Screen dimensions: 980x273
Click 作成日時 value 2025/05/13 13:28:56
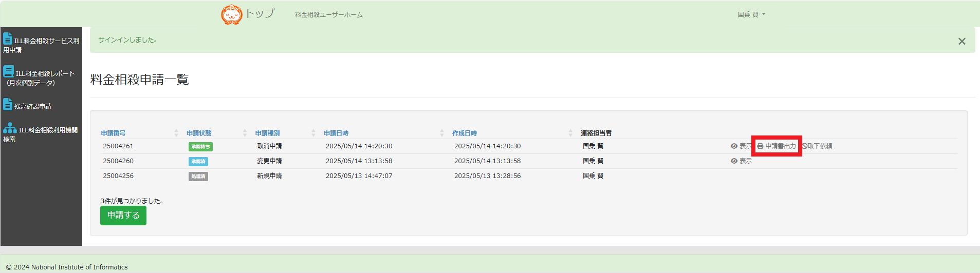[x=488, y=176]
